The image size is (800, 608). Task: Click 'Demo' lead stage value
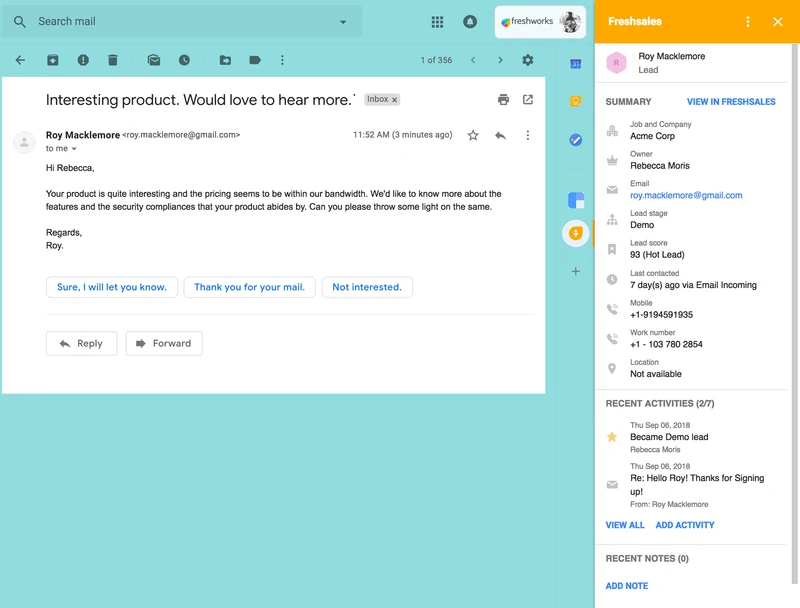pos(642,225)
